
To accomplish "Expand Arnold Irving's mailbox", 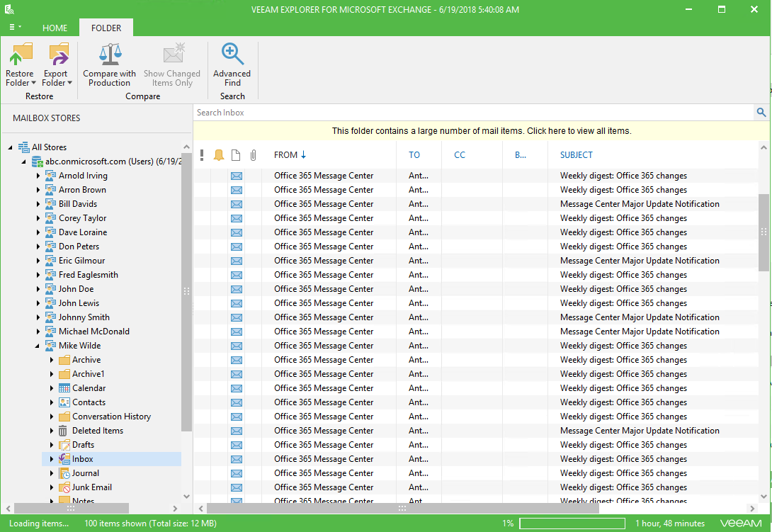I will [38, 176].
